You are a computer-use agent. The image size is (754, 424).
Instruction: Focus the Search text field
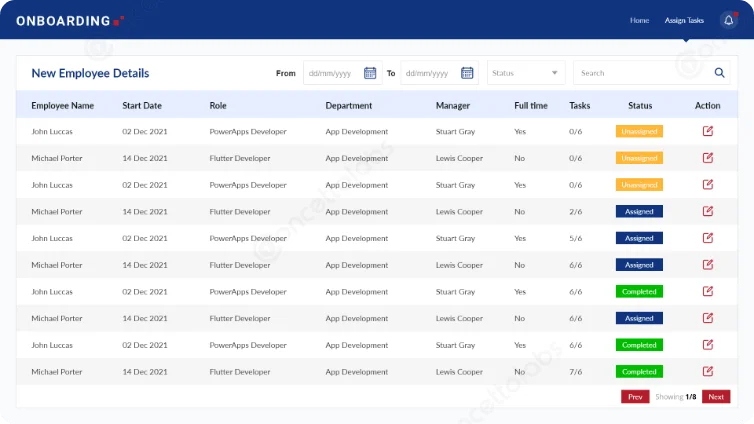coord(640,73)
